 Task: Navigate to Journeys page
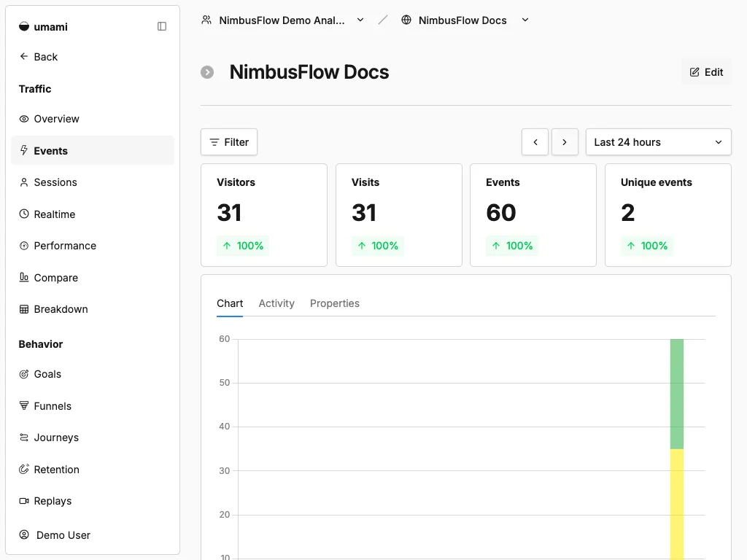coord(93,437)
